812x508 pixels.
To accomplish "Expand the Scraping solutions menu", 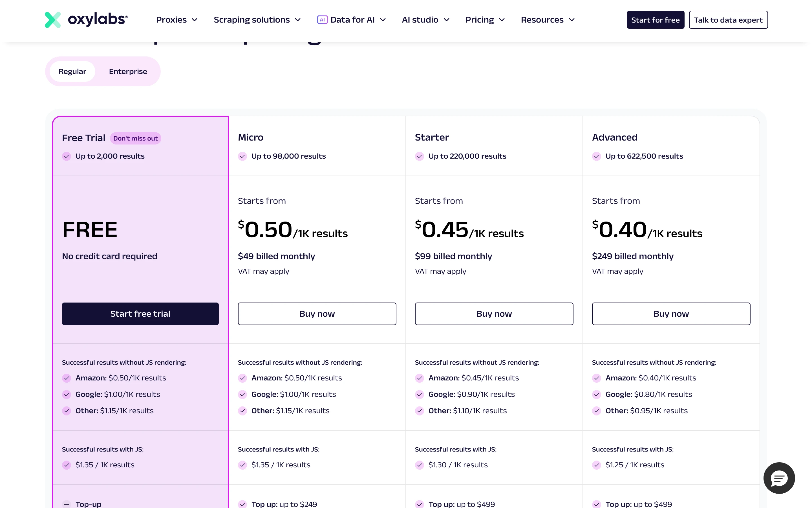I will (x=257, y=20).
